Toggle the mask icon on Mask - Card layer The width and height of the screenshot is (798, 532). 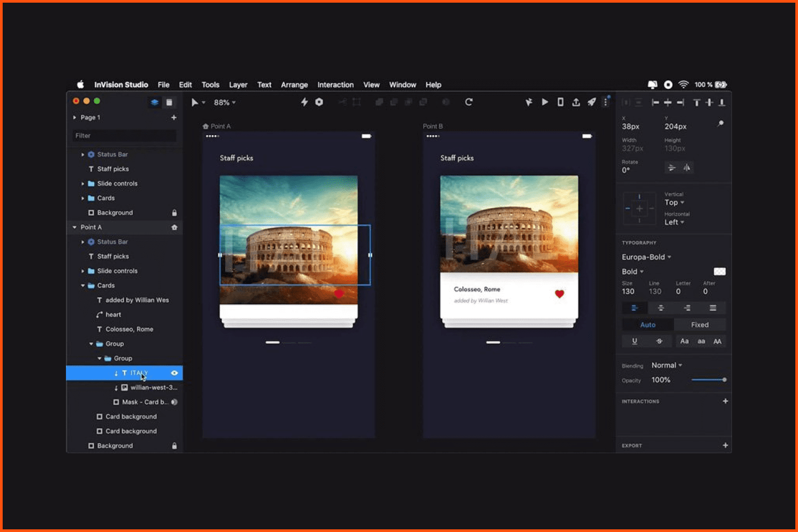(174, 402)
